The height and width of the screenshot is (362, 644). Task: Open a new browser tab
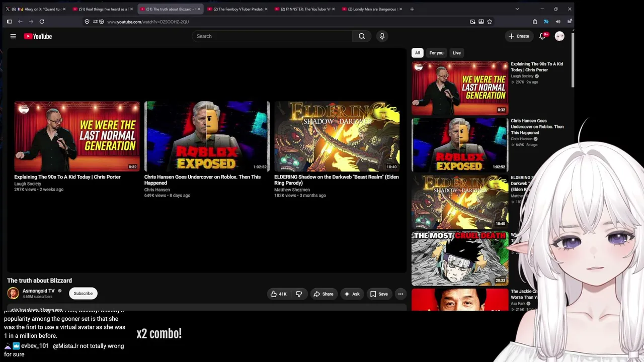412,9
